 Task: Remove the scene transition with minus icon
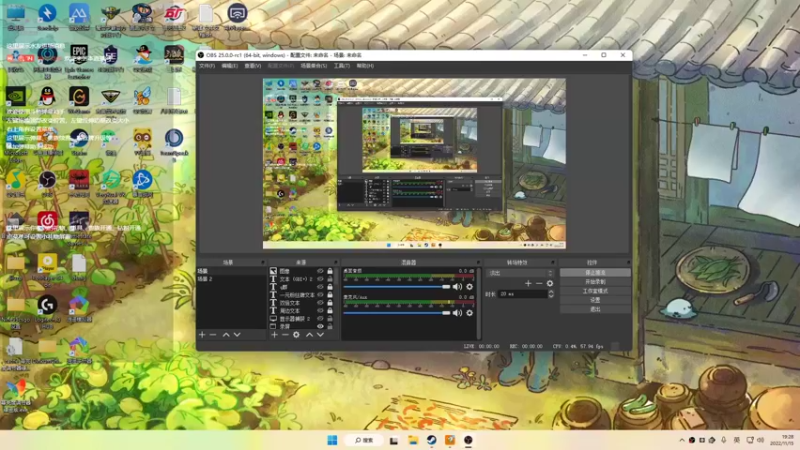[539, 283]
